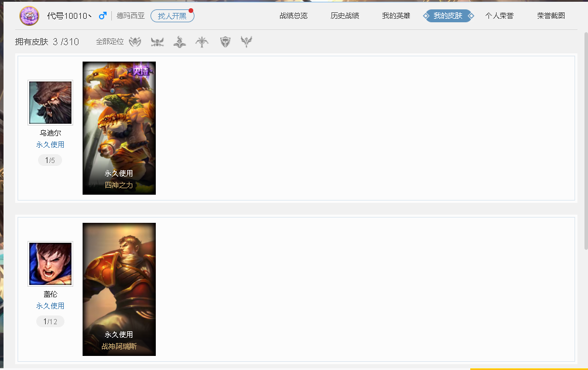This screenshot has width=588, height=370.
Task: Click the player name 代号10010丶
Action: [69, 16]
